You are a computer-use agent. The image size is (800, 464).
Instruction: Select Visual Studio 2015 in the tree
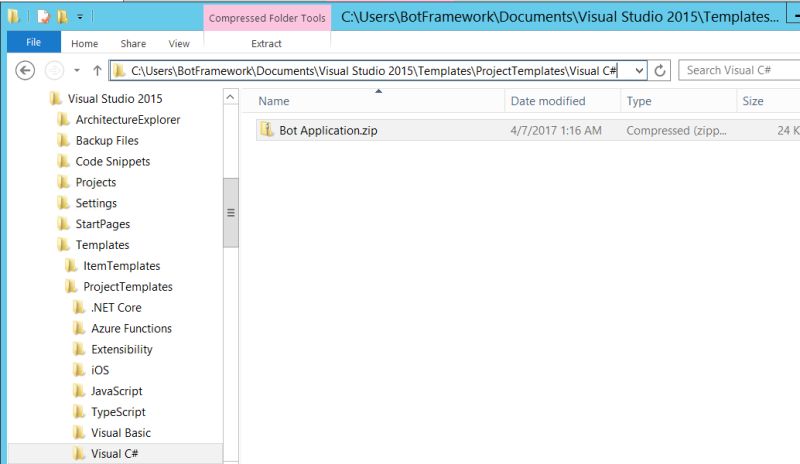click(115, 99)
